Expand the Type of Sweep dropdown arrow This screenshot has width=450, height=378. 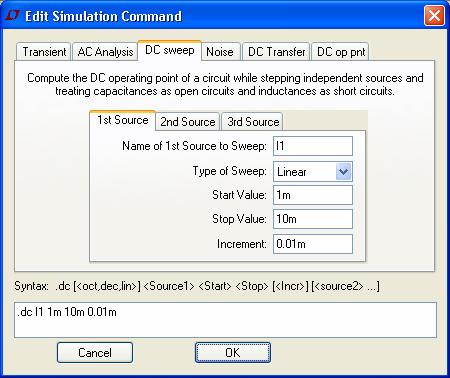(343, 172)
